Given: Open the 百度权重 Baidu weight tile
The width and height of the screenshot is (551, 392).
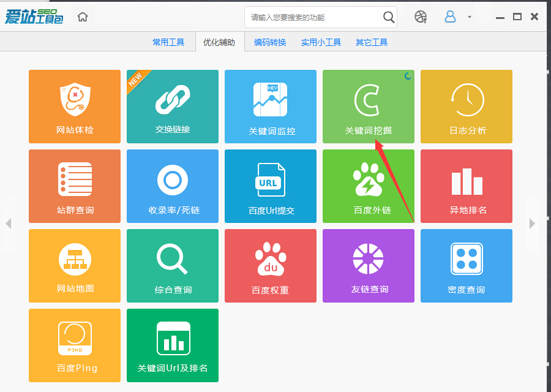Looking at the screenshot, I should pyautogui.click(x=271, y=266).
